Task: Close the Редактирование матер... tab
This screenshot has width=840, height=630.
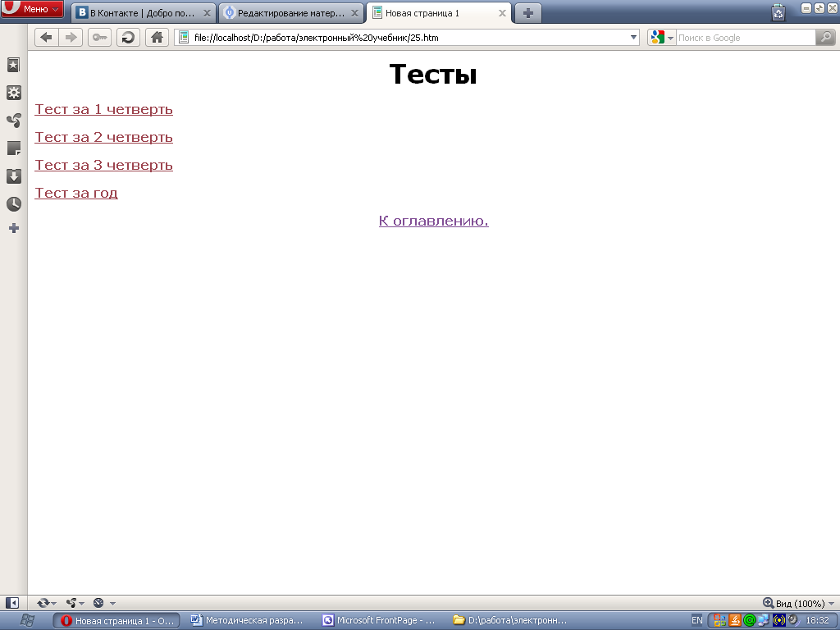Action: tap(354, 13)
